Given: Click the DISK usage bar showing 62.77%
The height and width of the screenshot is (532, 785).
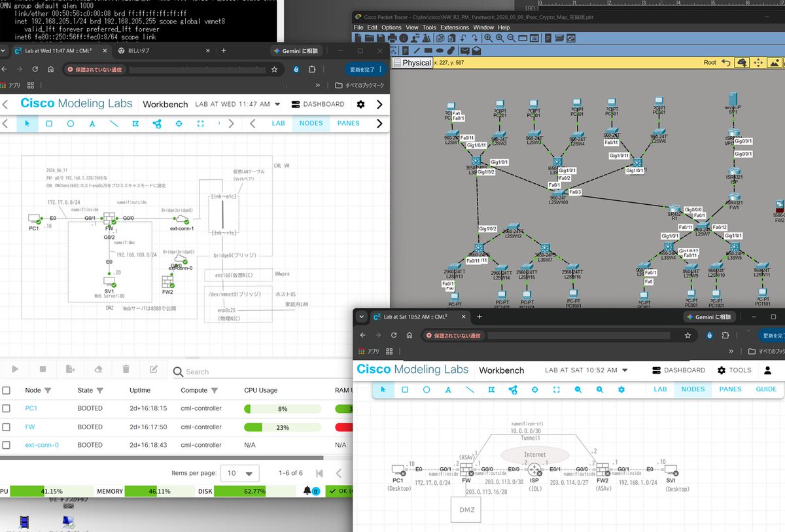Looking at the screenshot, I should pyautogui.click(x=254, y=491).
